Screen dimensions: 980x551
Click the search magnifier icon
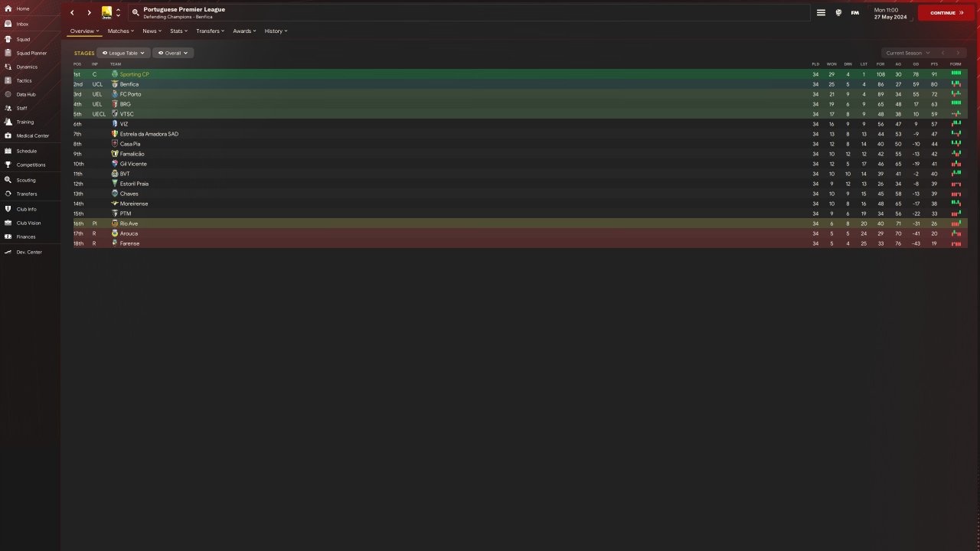[x=136, y=12]
